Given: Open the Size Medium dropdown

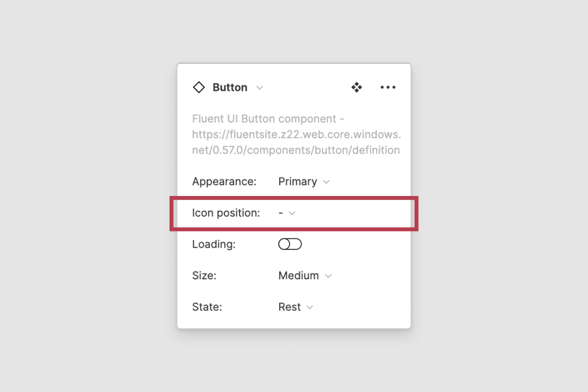Looking at the screenshot, I should pos(305,275).
